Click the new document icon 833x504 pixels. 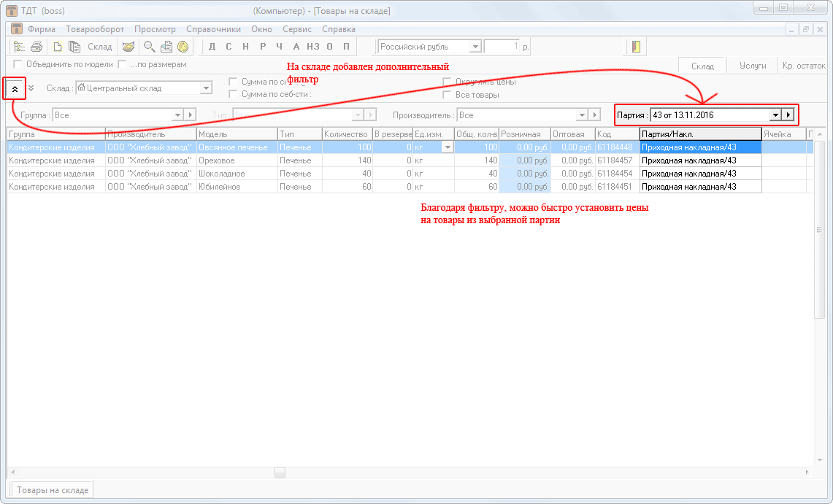coord(58,47)
